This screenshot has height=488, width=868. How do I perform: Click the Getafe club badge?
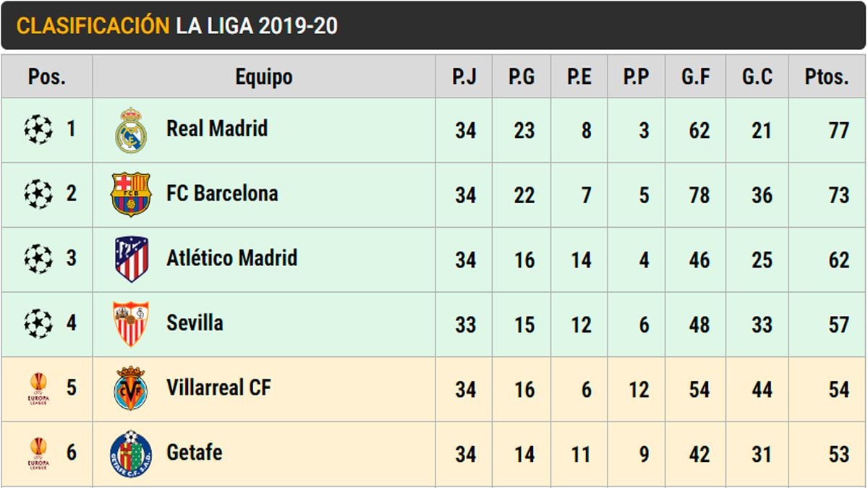tap(131, 453)
